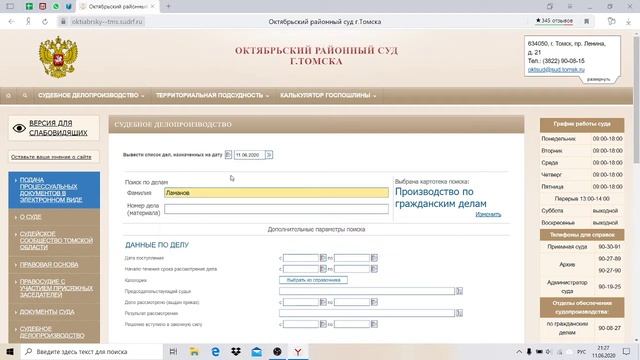Open the Yandex home button
The height and width of the screenshot is (360, 640).
click(28, 22)
